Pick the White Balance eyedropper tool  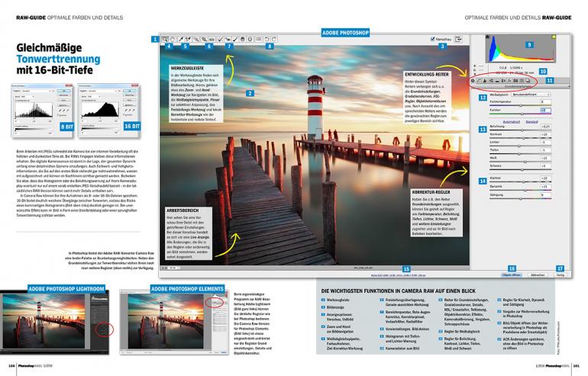pyautogui.click(x=180, y=39)
